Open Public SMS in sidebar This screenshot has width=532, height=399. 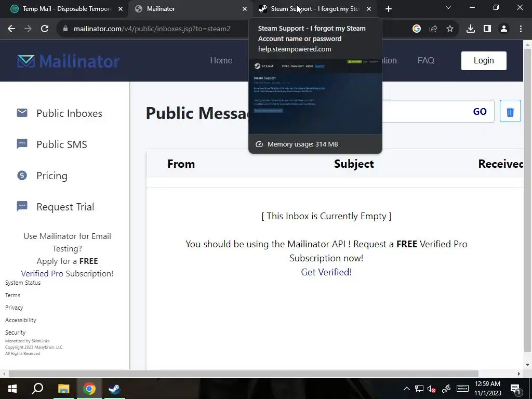(x=62, y=144)
